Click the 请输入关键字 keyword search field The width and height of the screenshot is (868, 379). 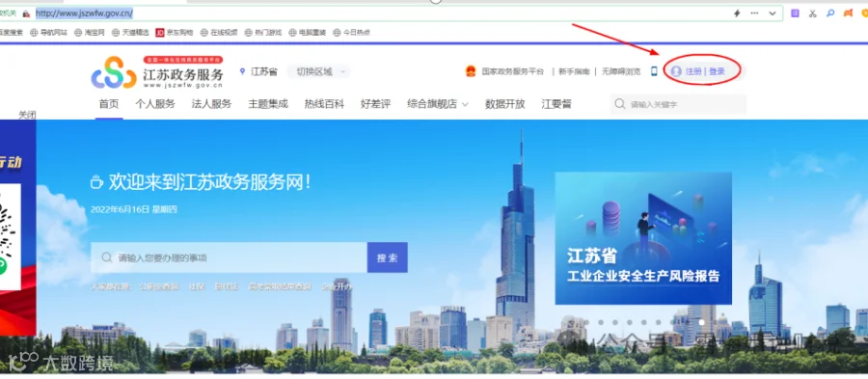679,104
